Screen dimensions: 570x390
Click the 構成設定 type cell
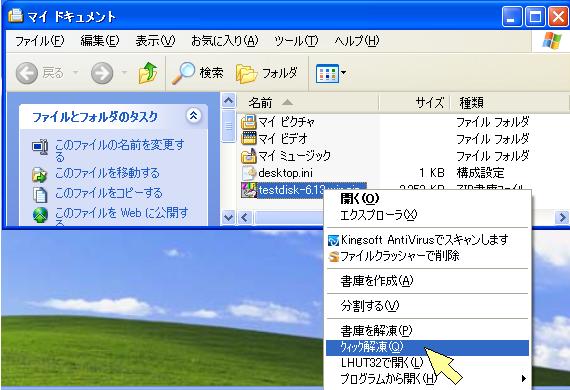[x=480, y=173]
